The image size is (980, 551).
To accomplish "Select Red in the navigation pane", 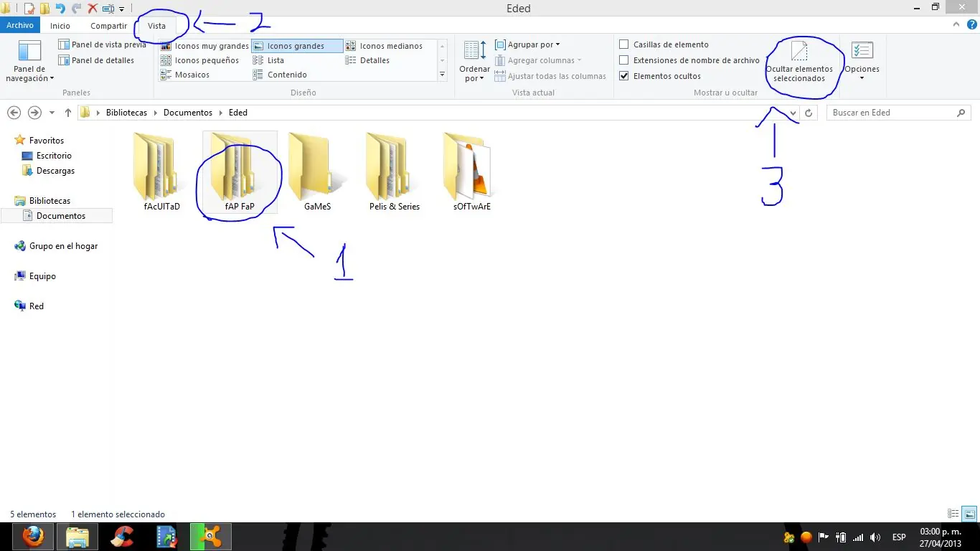I will tap(37, 306).
